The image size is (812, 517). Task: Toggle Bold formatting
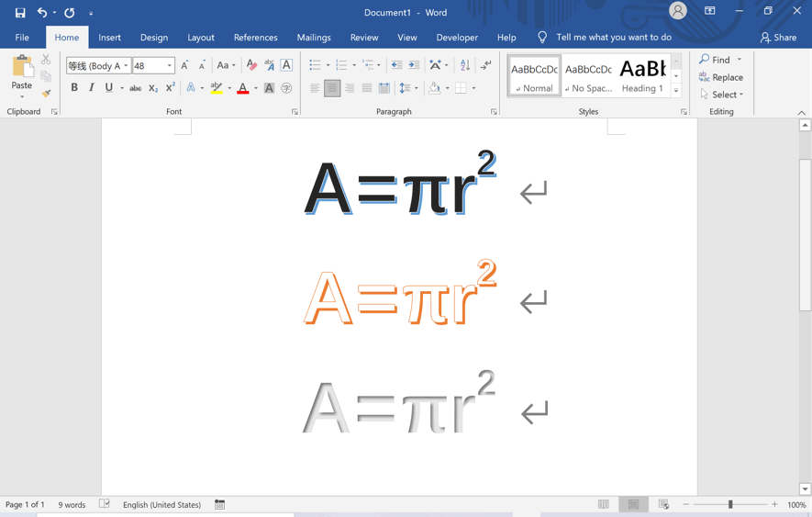pyautogui.click(x=74, y=88)
